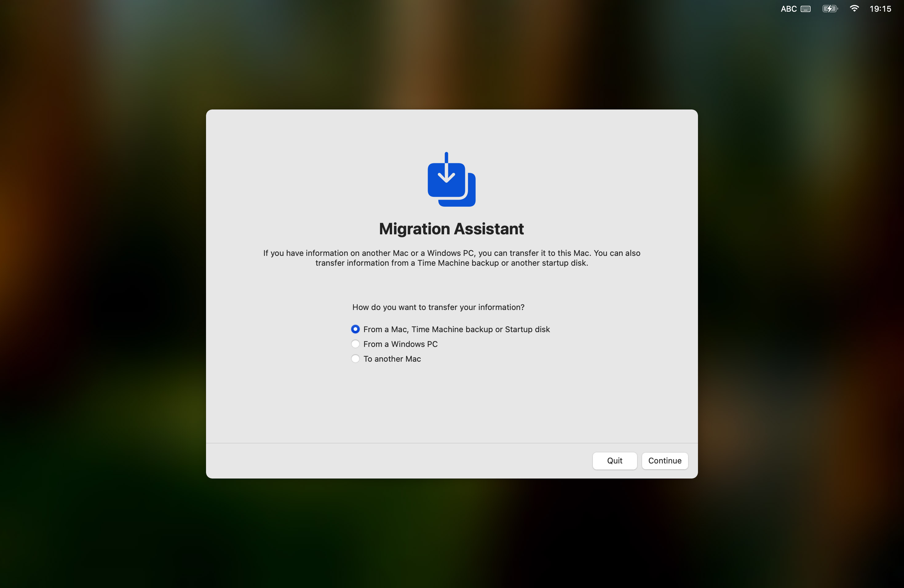Image resolution: width=904 pixels, height=588 pixels.
Task: Select 'From a Windows PC' option
Action: 356,344
